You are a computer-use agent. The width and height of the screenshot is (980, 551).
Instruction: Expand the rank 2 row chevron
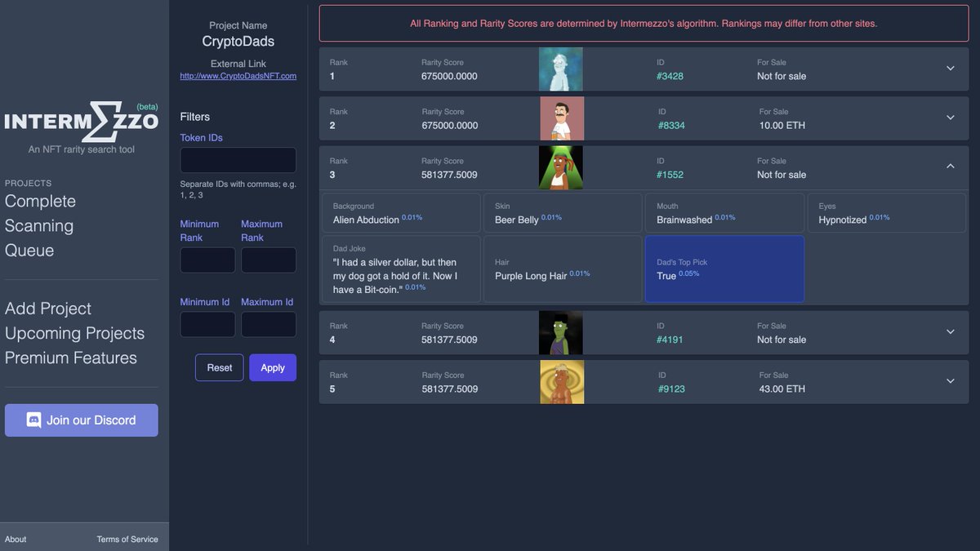pos(951,118)
